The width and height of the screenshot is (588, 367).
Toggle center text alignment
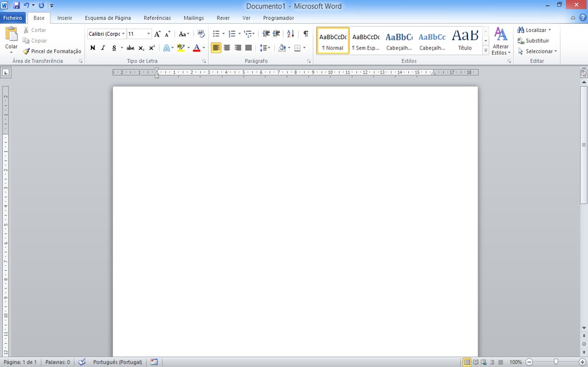227,48
